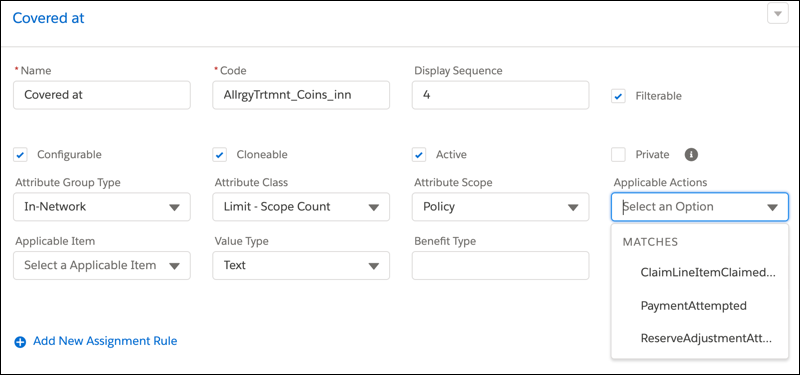Enable the Private checkbox
This screenshot has height=375, width=800.
click(x=618, y=155)
